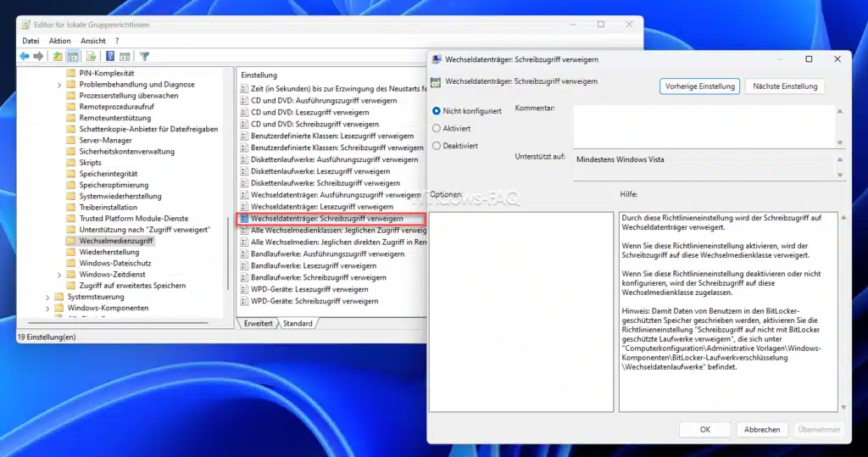Click the Abbrechen button
868x457 pixels.
pyautogui.click(x=762, y=429)
